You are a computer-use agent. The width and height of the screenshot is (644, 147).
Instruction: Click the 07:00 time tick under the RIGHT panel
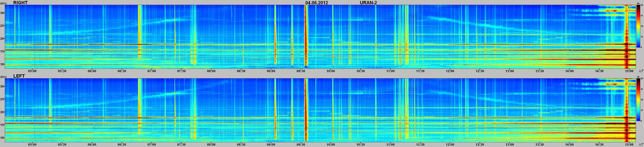(152, 71)
